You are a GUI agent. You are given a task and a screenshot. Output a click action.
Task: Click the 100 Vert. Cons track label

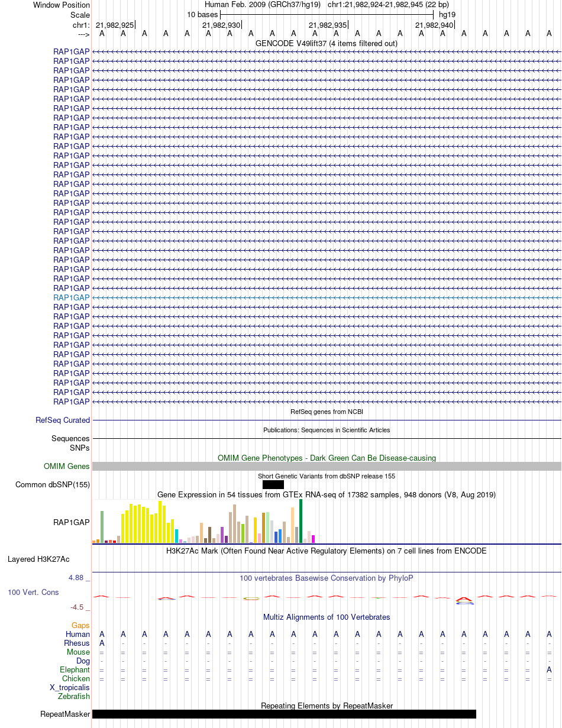(33, 592)
